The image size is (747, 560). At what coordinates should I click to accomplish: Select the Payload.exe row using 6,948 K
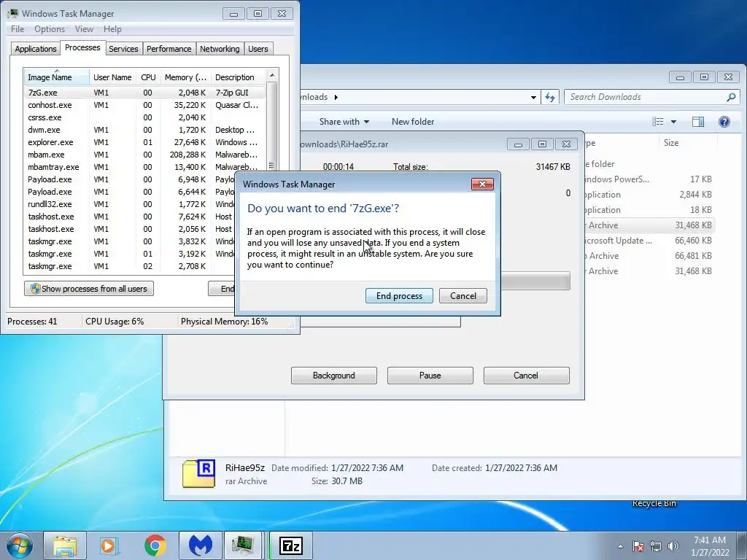click(130, 179)
